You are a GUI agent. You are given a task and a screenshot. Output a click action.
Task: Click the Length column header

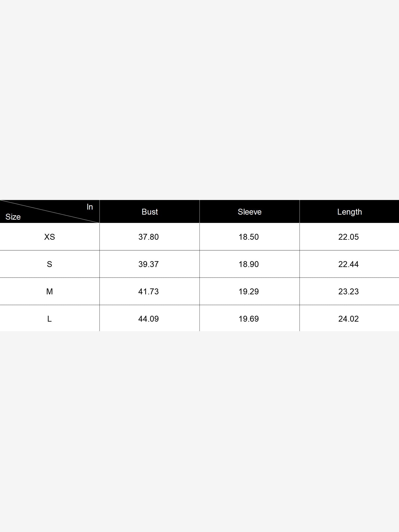(x=350, y=212)
